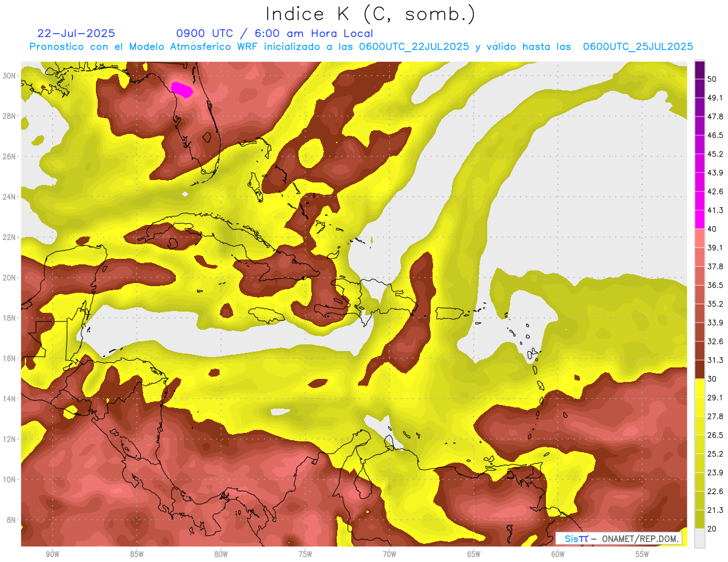
Task: Click the "42.6" colorbar value
Action: coord(716,192)
